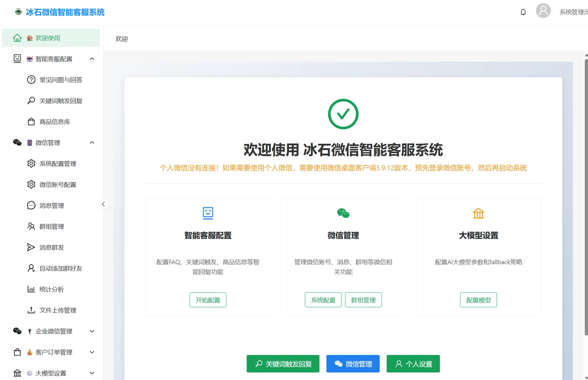Click the robot icon beside 智能客服配置 in sidebar
The height and width of the screenshot is (380, 588).
click(17, 59)
